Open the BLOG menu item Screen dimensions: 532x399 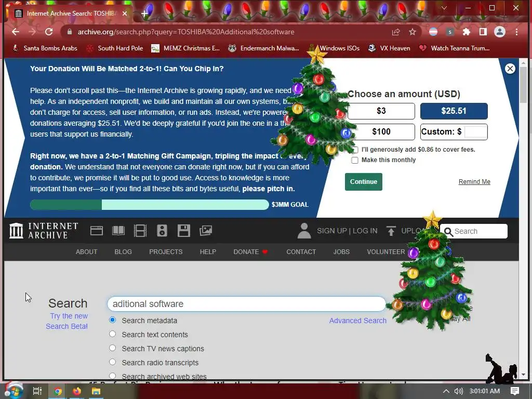[x=123, y=252]
